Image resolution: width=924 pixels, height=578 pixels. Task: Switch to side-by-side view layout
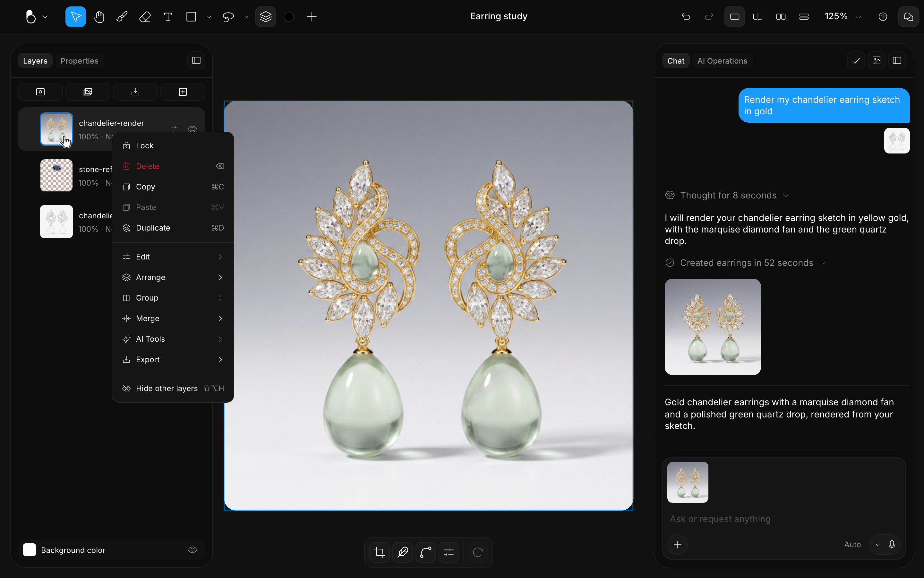pos(781,17)
